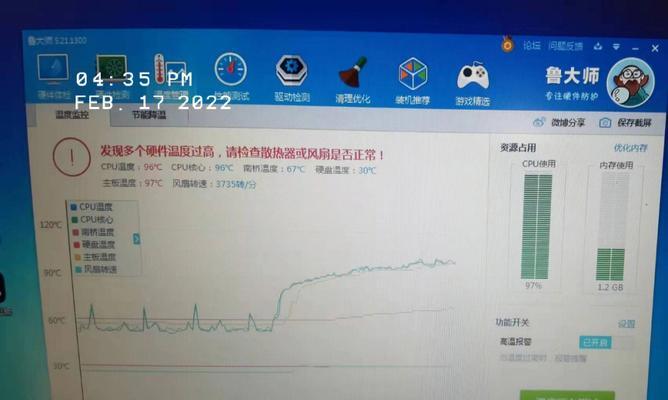Viewport: 668px width, 400px height.
Task: Open build recommendation cube icon (装机推荐)
Action: point(412,82)
